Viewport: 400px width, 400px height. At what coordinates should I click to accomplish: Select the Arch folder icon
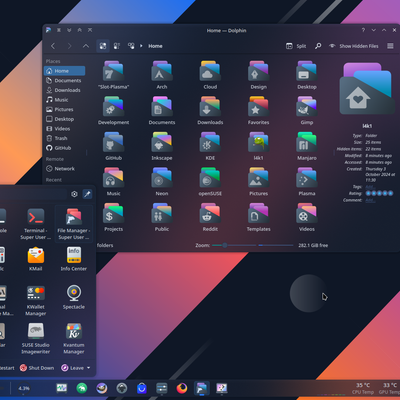point(162,71)
